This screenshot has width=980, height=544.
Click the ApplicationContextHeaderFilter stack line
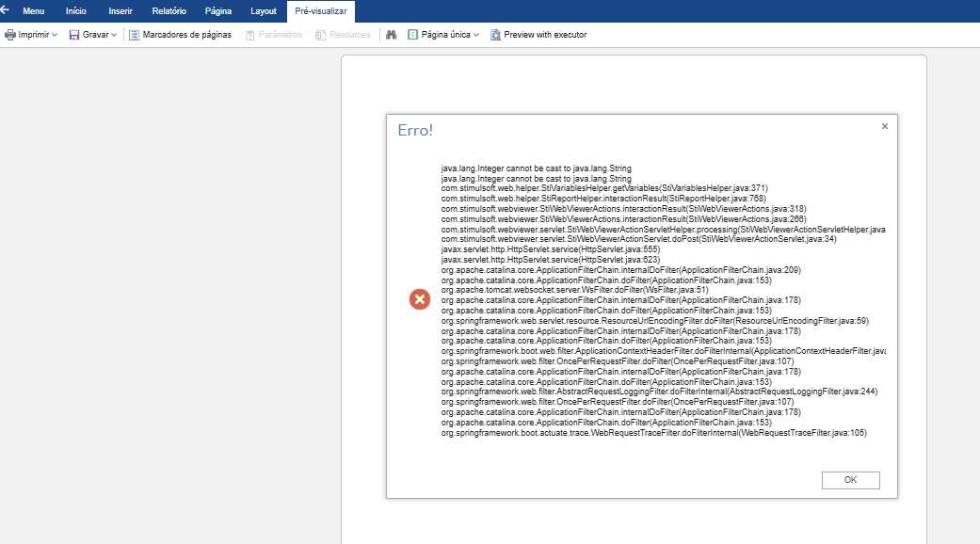click(x=663, y=351)
